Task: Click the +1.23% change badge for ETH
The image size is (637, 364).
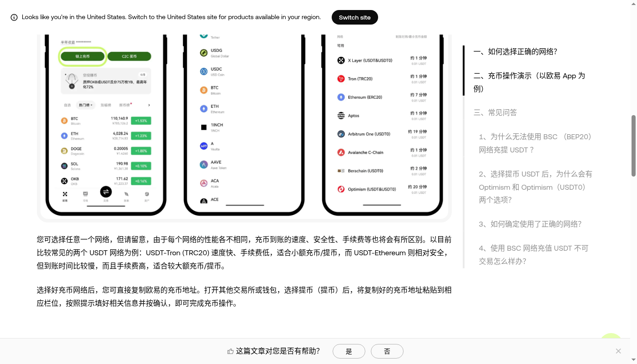Action: [141, 136]
